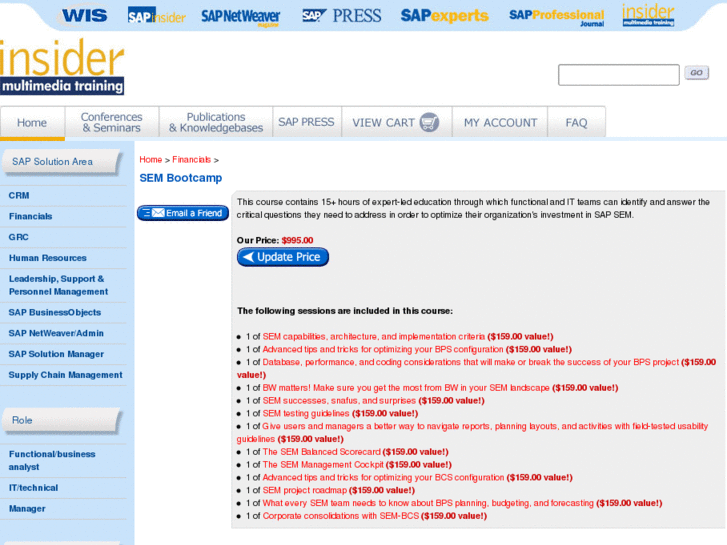Choose the Functional/business analyst role
The width and height of the screenshot is (727, 545).
(x=52, y=461)
